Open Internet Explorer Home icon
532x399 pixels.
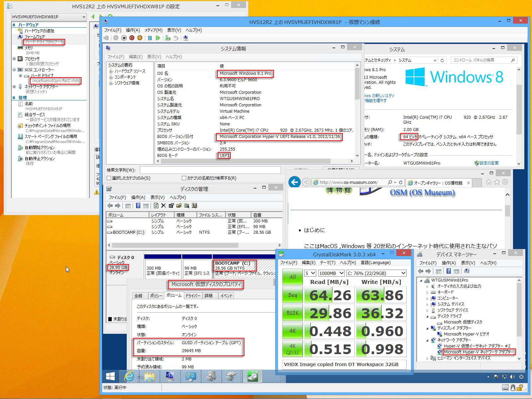[489, 182]
